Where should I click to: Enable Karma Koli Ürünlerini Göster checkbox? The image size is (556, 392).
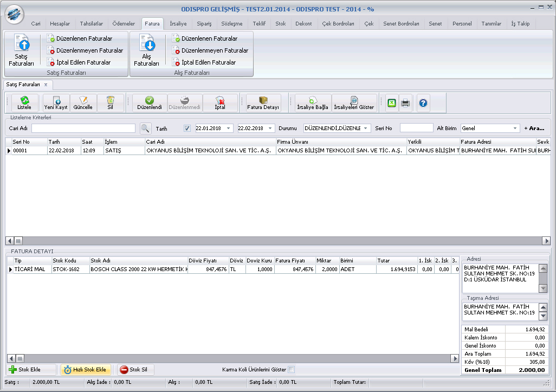click(x=292, y=370)
